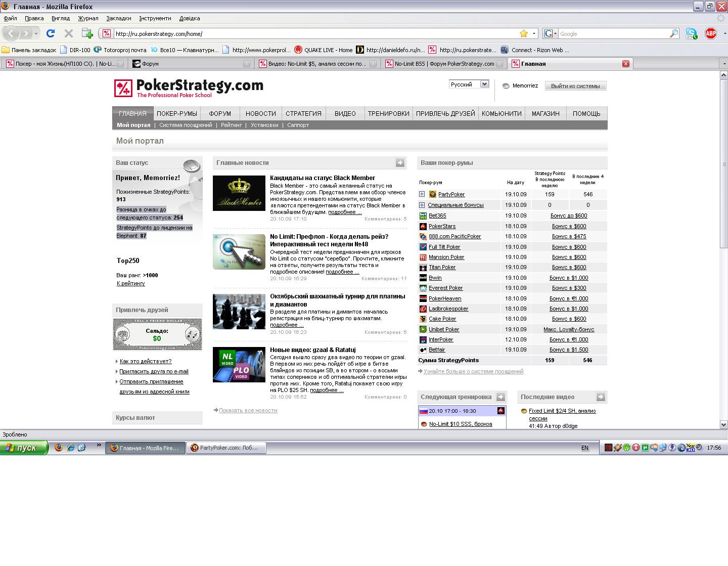Viewport: 728px width, 566px height.
Task: Click the Windows Start button пуск
Action: [x=24, y=448]
